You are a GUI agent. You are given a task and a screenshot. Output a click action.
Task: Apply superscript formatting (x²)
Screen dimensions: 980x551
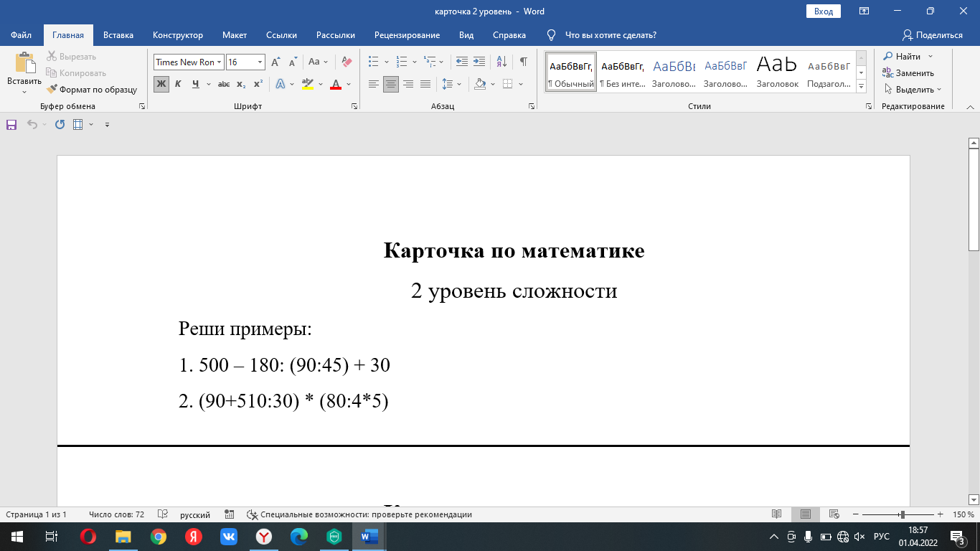click(258, 84)
